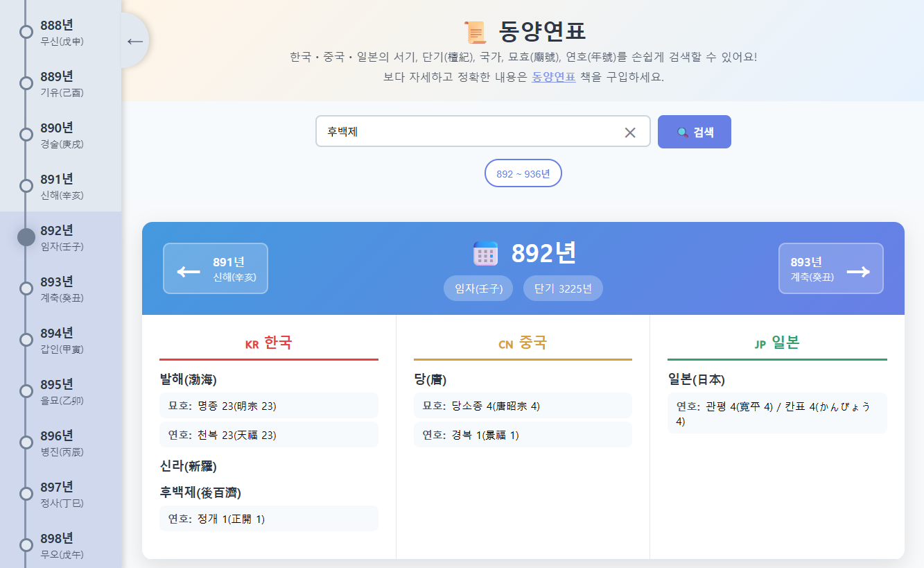
Task: Click the KR 한국 column header
Action: coord(269,343)
